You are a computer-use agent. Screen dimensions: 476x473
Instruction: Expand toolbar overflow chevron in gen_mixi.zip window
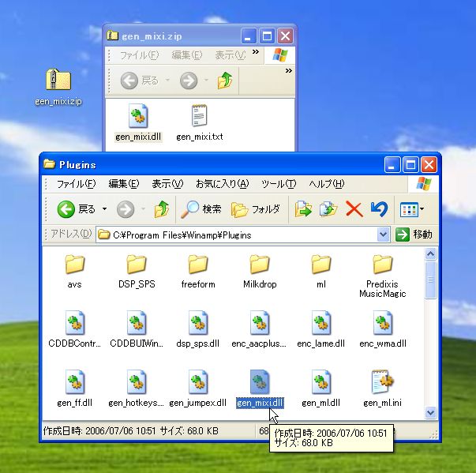tap(289, 71)
